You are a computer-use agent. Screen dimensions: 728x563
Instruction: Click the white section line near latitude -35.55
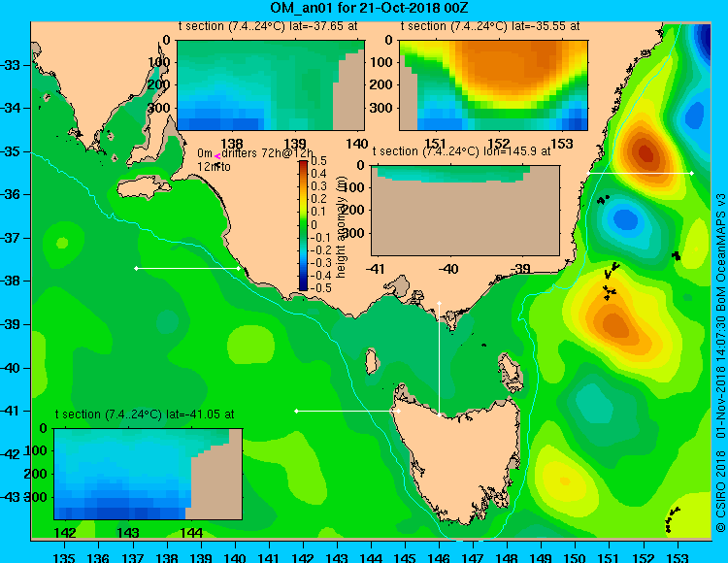tap(640, 173)
